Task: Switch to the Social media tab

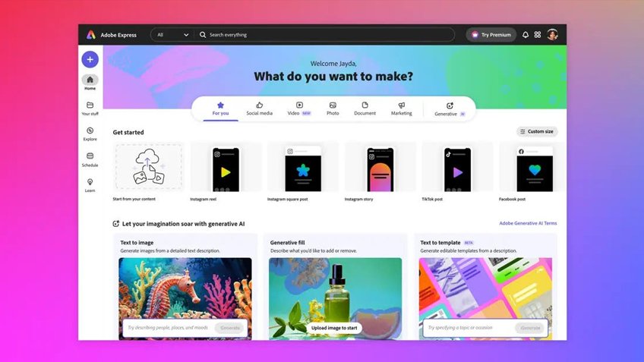Action: 259,109
